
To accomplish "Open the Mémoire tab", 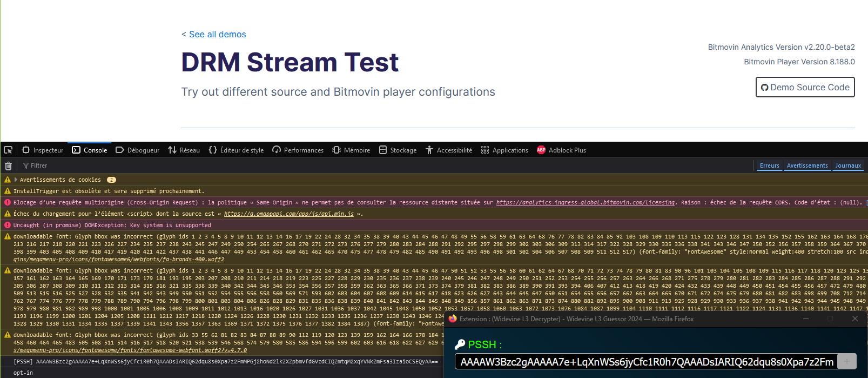I will click(x=352, y=150).
